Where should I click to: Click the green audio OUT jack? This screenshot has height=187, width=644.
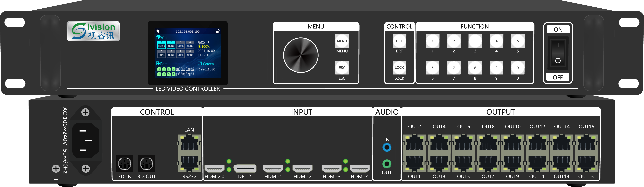[x=387, y=164]
